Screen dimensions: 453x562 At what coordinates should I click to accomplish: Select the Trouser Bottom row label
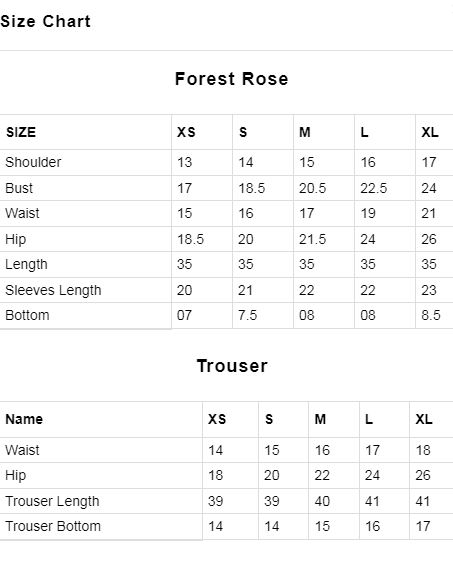click(x=53, y=526)
